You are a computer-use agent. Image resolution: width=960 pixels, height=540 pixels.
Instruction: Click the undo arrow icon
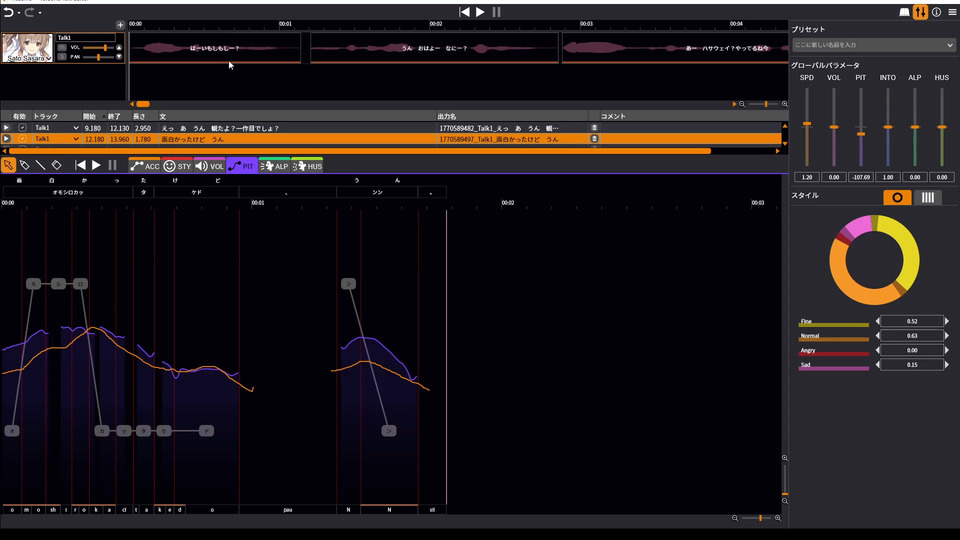tap(9, 12)
